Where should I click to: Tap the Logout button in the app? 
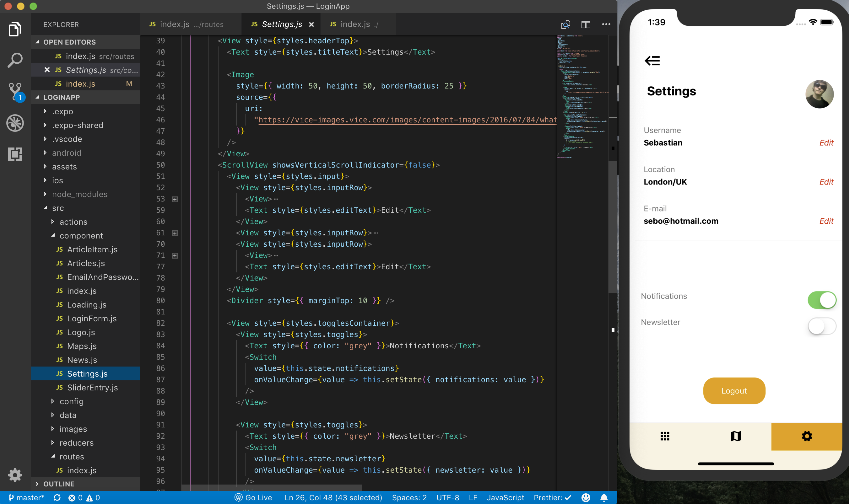click(734, 391)
